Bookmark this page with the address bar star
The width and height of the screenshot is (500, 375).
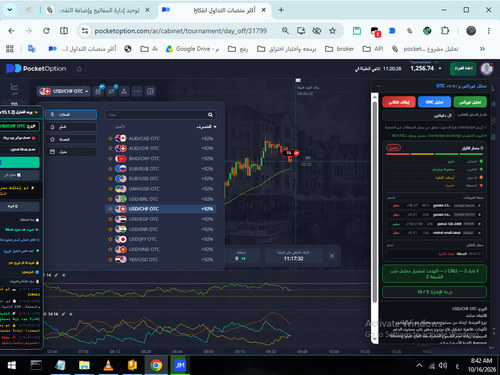(x=332, y=31)
